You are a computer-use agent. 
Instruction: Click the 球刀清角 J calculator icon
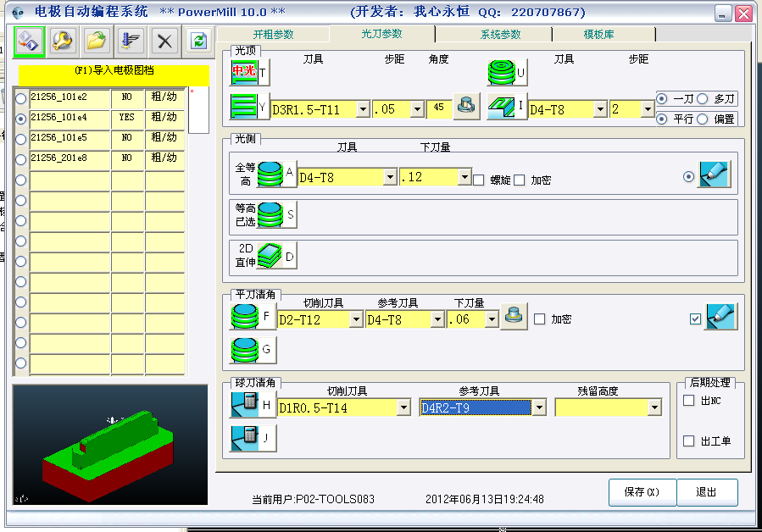pyautogui.click(x=253, y=438)
